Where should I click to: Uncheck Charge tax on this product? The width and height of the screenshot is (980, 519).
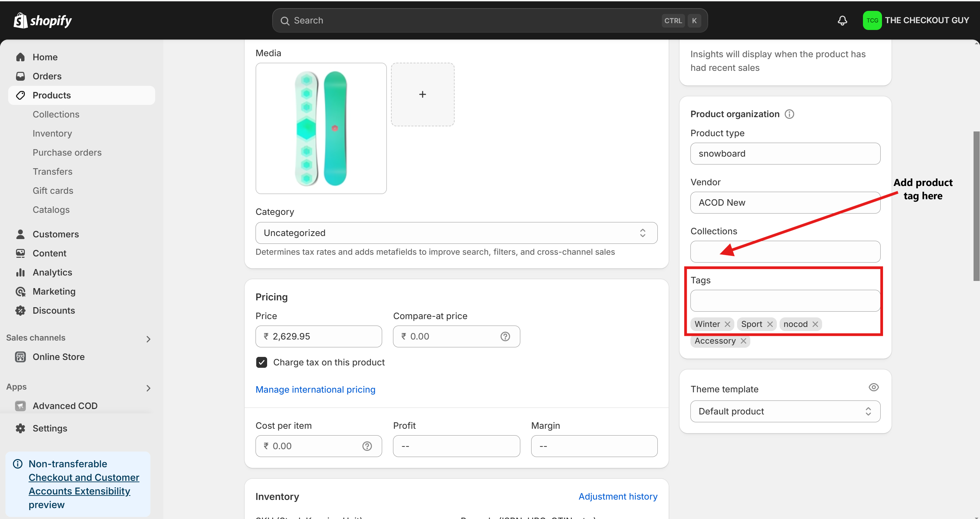coord(261,362)
